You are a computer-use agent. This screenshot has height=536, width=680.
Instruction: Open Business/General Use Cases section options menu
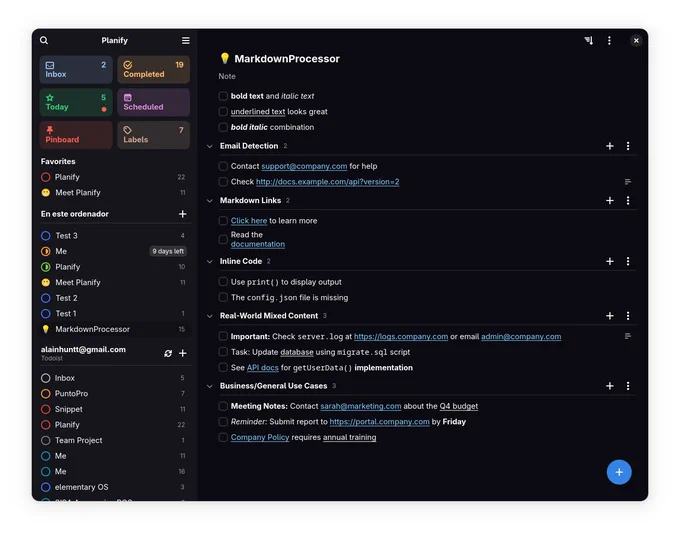(628, 386)
